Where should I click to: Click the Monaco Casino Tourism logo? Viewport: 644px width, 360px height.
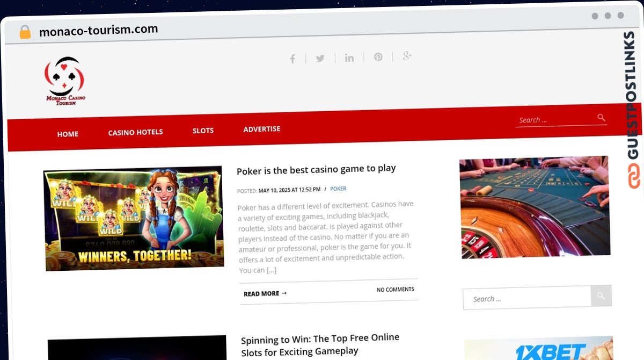pos(65,81)
